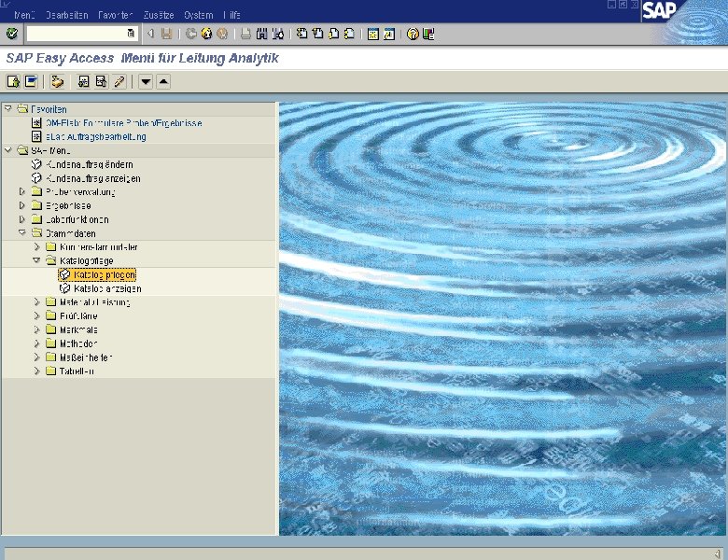The height and width of the screenshot is (560, 728).
Task: Expand the Maßeinheiten folder
Action: (36, 357)
